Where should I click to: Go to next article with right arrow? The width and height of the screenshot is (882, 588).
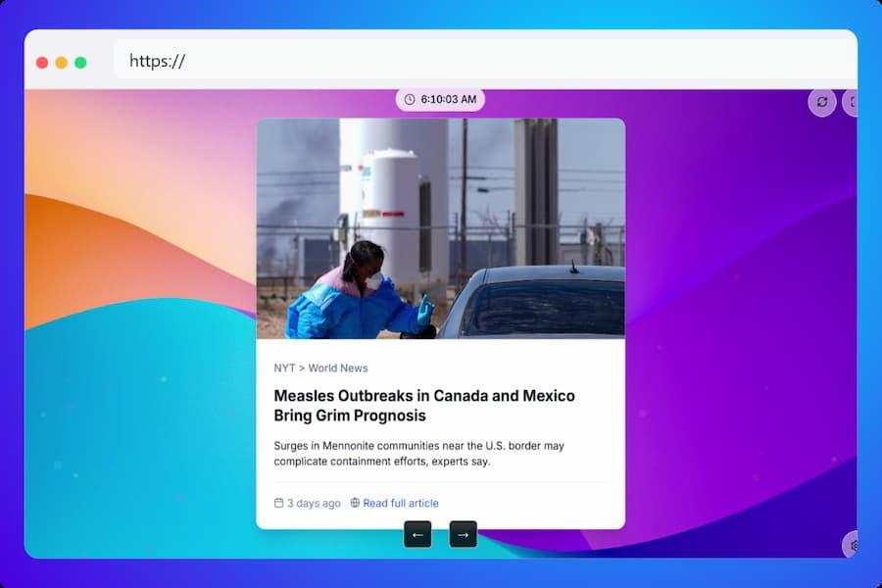pos(463,534)
